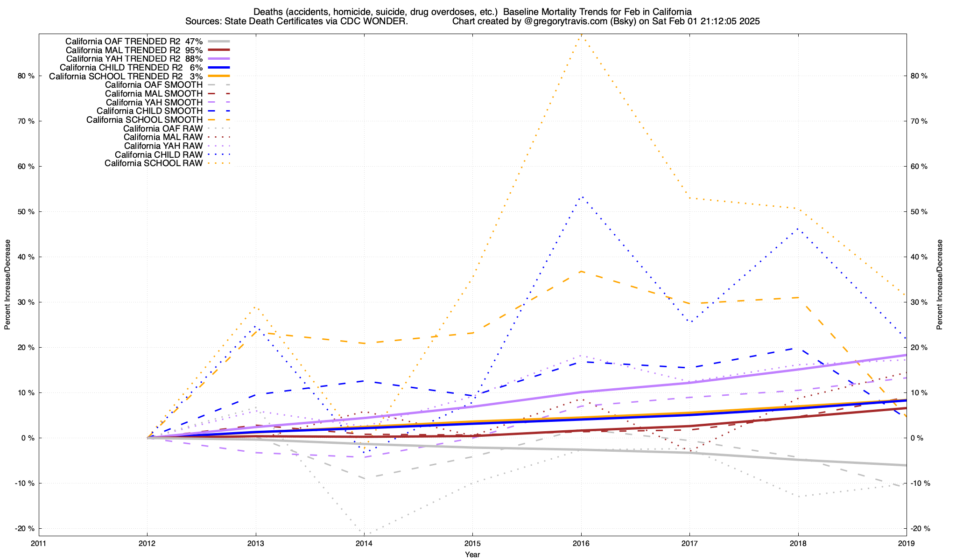Click the California YAH RAW legend entry

pyautogui.click(x=163, y=146)
